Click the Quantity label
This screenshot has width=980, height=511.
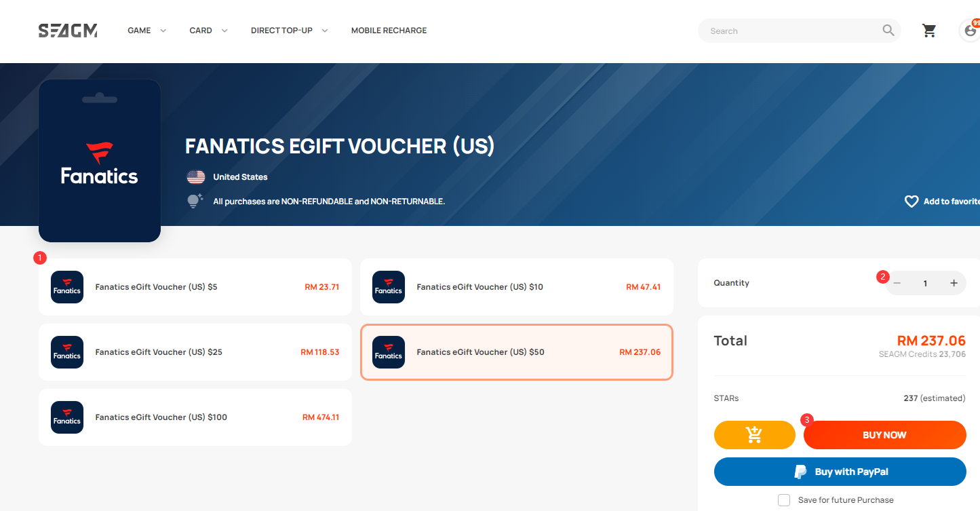coord(732,283)
